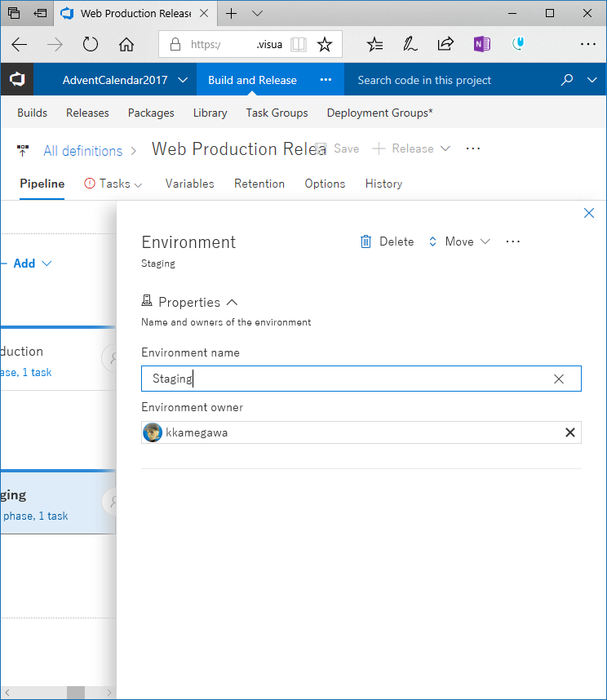The height and width of the screenshot is (700, 607).
Task: Switch to the Variables tab
Action: pyautogui.click(x=189, y=184)
